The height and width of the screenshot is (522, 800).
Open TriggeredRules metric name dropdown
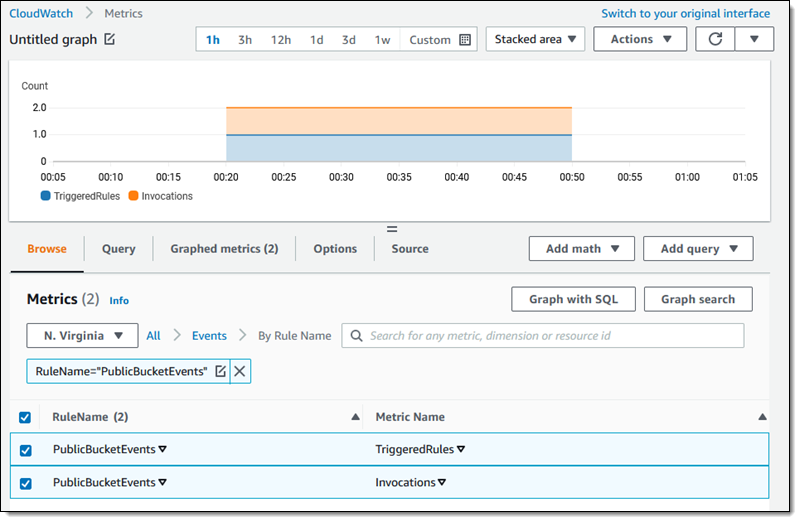coord(461,449)
